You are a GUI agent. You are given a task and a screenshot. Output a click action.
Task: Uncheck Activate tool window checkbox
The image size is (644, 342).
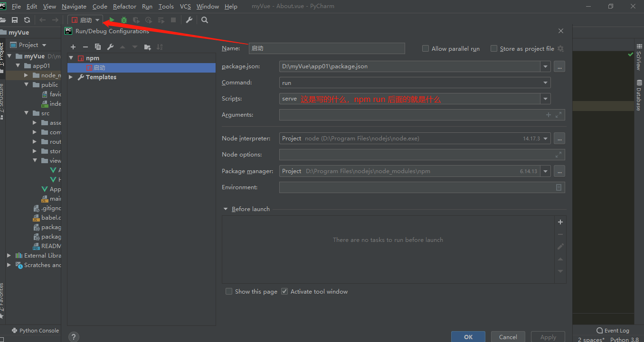tap(284, 291)
